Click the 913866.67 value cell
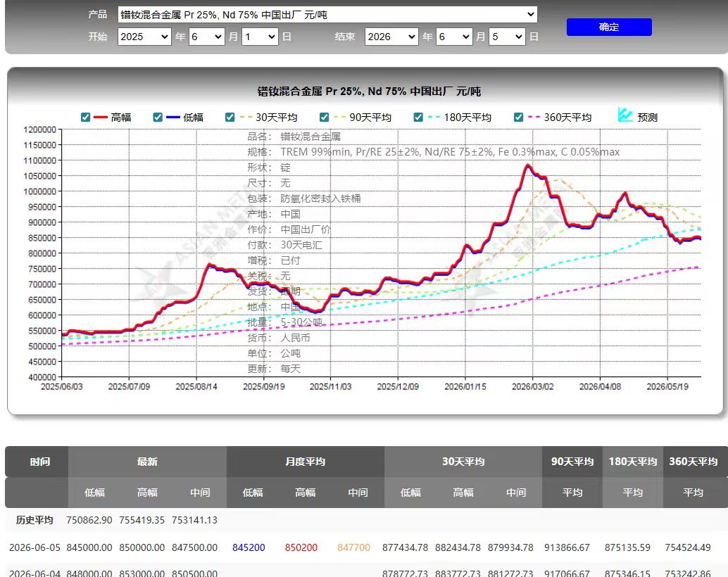This screenshot has height=577, width=728. coord(567,547)
